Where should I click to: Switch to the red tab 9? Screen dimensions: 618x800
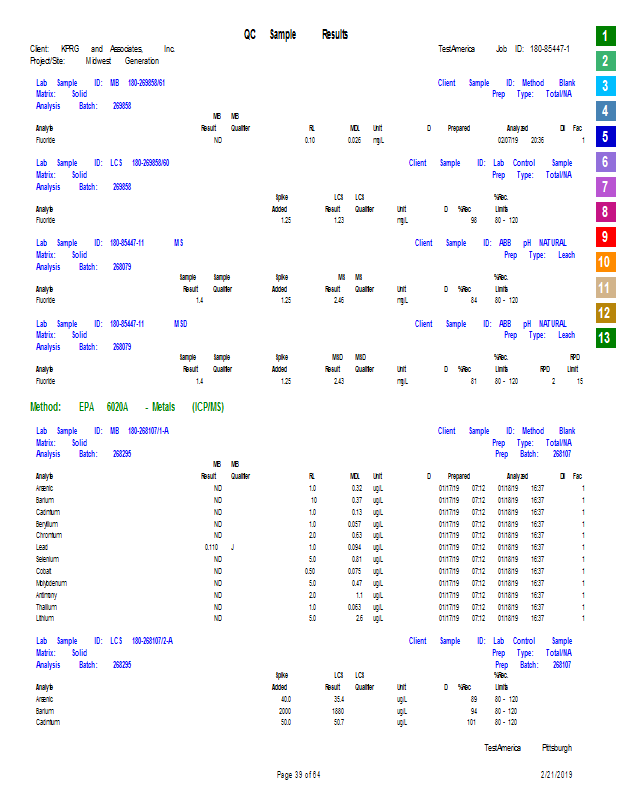pyautogui.click(x=604, y=237)
